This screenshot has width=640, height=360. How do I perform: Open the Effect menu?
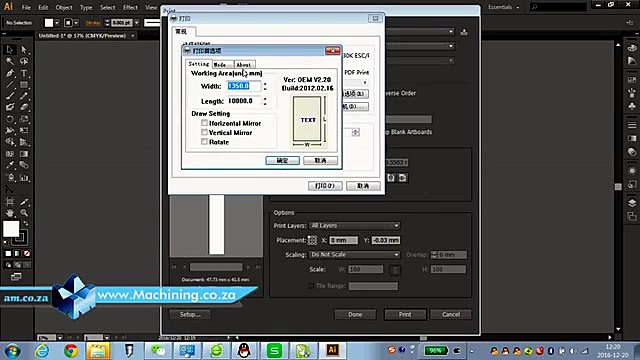(130, 7)
